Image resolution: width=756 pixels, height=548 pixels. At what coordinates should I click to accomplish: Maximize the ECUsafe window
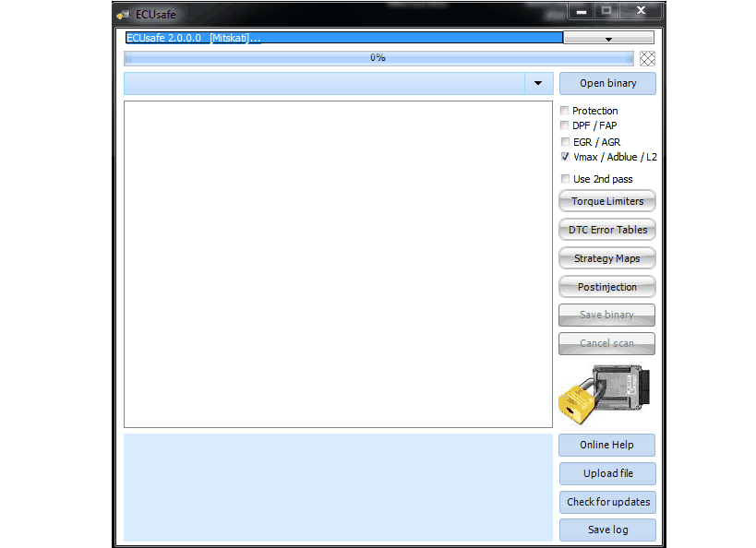pyautogui.click(x=606, y=10)
